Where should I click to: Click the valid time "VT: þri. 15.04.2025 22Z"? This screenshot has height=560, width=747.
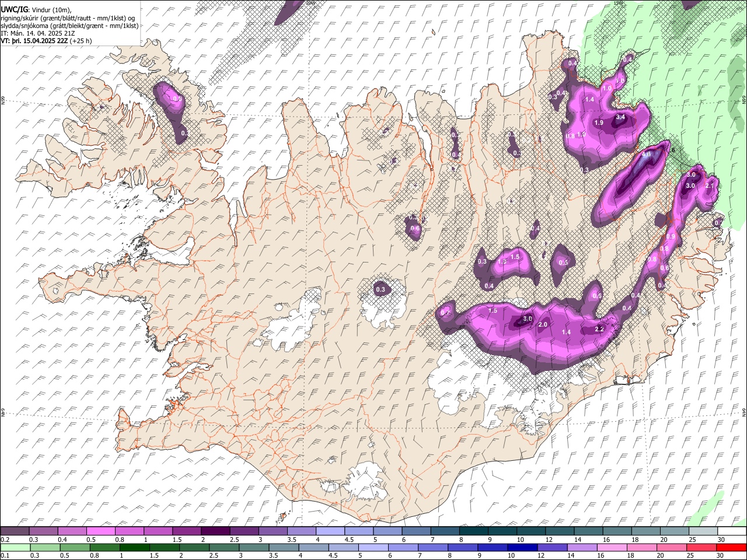[x=34, y=41]
